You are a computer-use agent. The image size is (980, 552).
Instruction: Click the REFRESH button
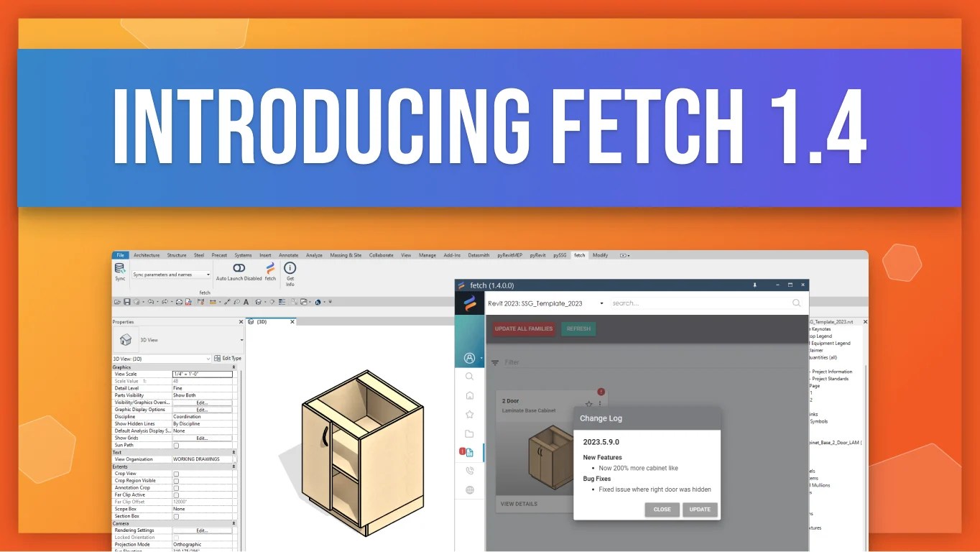point(578,328)
